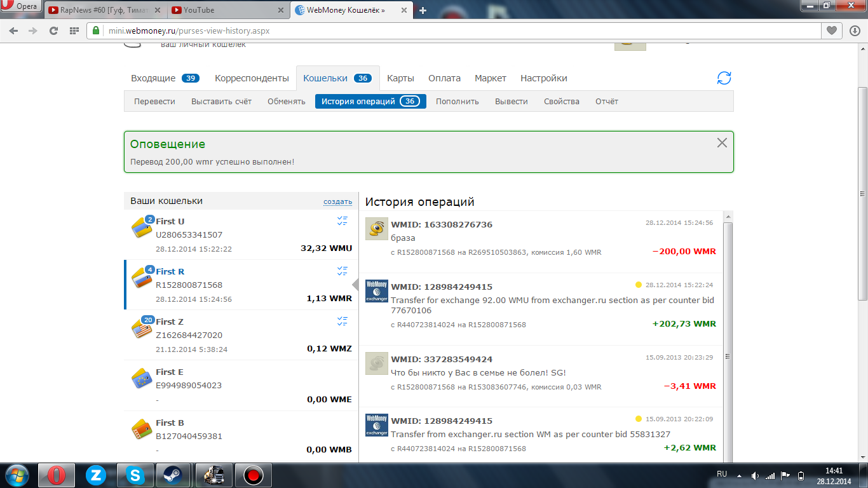Go back to previous page

13,30
